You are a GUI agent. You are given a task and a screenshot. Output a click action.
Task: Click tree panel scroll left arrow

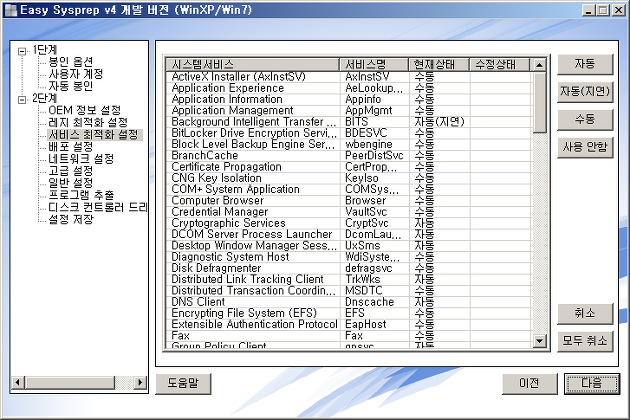point(18,382)
